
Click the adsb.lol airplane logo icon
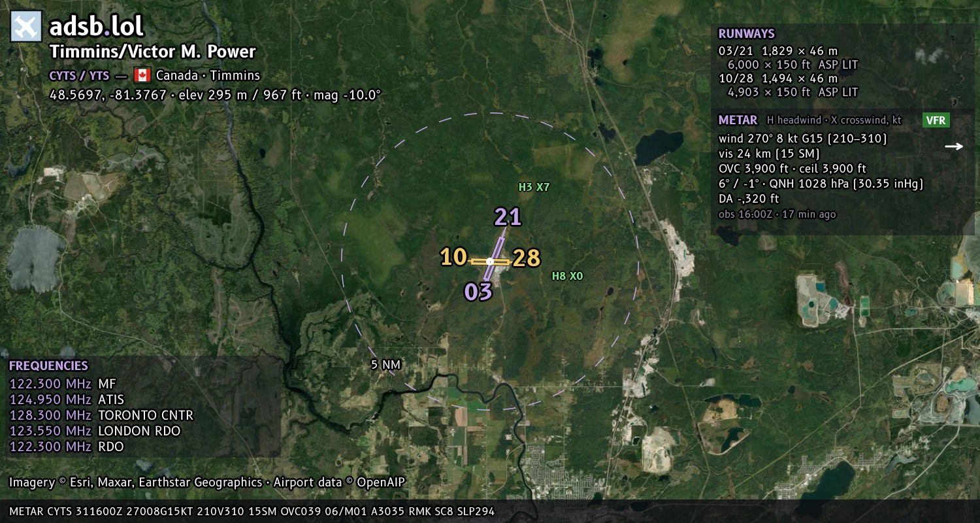tap(26, 26)
